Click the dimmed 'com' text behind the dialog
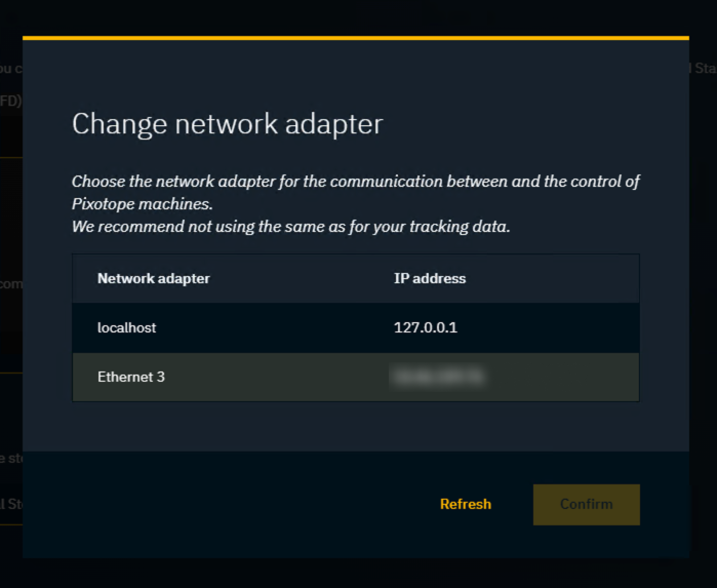Viewport: 717px width, 588px height. tap(11, 284)
